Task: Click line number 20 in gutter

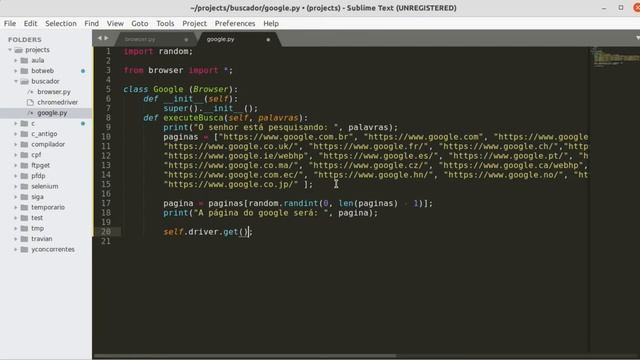Action: coord(106,232)
